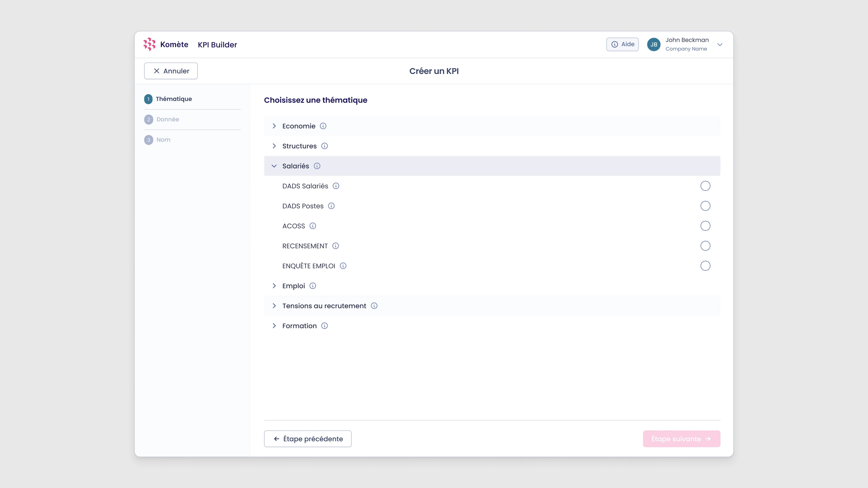
Task: Go to the Nom step
Action: coord(163,140)
